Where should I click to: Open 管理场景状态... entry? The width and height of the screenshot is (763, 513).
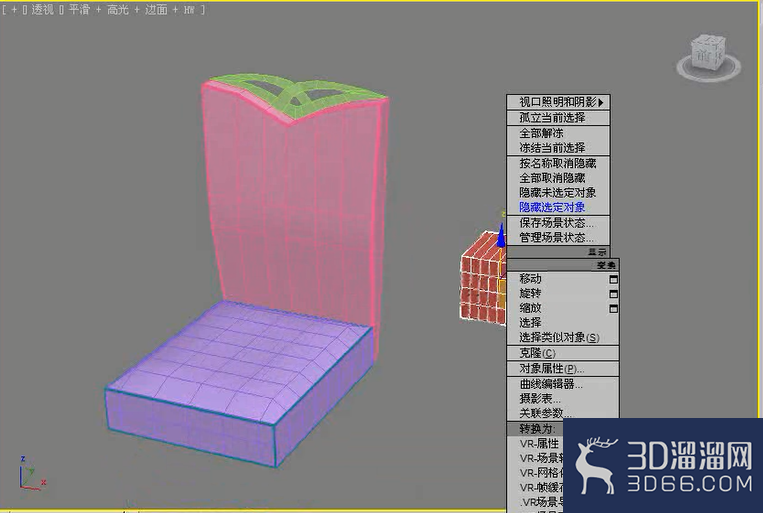558,238
